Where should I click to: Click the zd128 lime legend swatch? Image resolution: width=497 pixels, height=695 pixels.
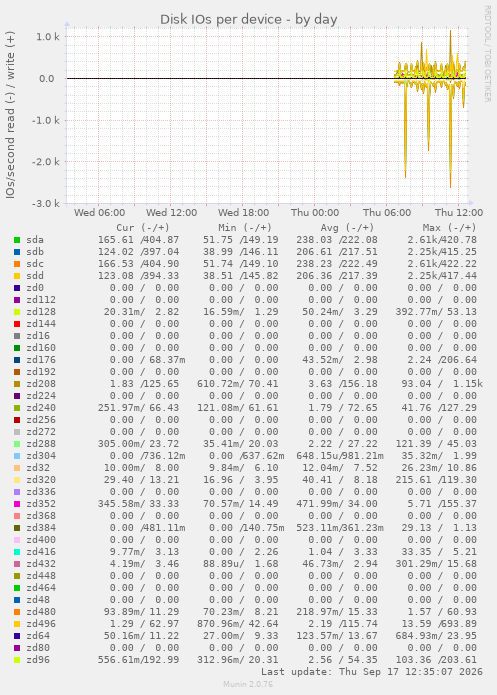17,312
